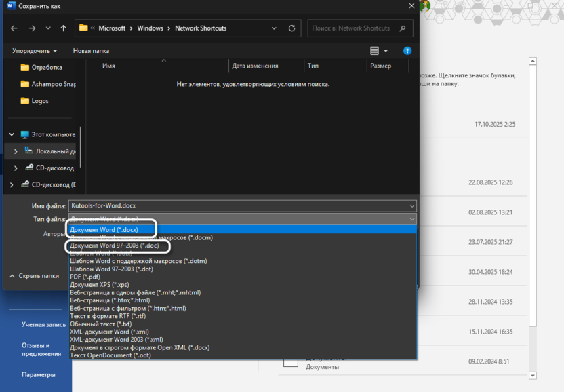Go up one folder level

pyautogui.click(x=63, y=28)
